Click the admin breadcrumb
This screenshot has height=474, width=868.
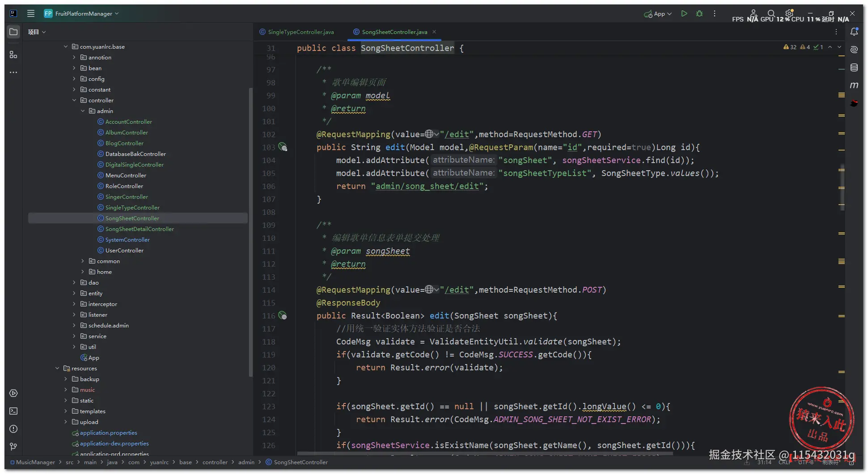[x=246, y=462]
